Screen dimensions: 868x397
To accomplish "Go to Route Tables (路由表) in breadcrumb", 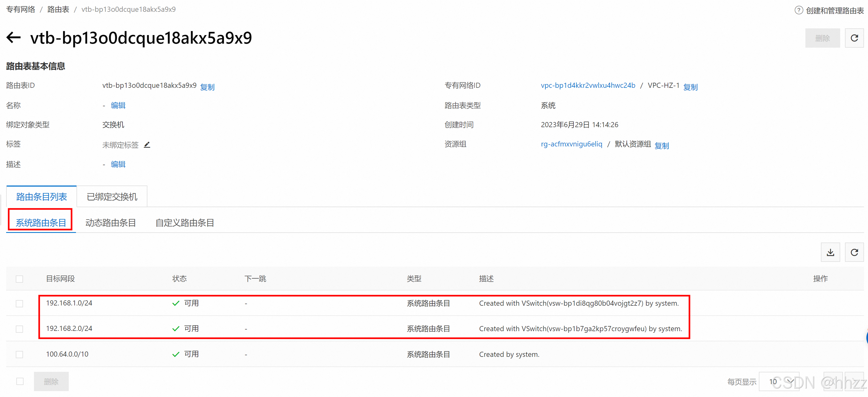I will click(58, 9).
